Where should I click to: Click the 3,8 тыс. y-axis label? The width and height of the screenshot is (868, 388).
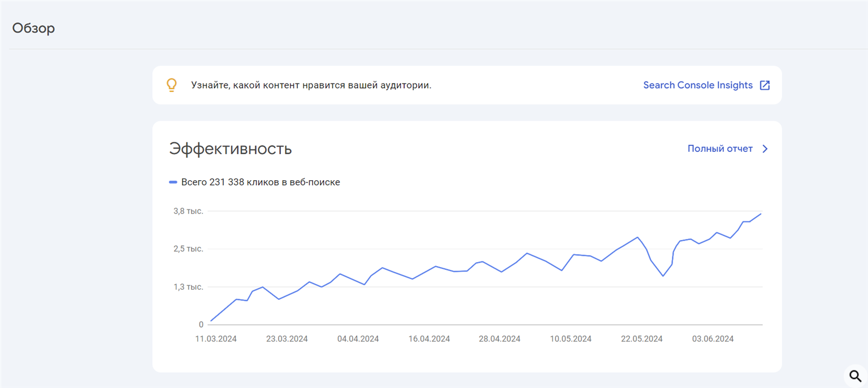[188, 211]
